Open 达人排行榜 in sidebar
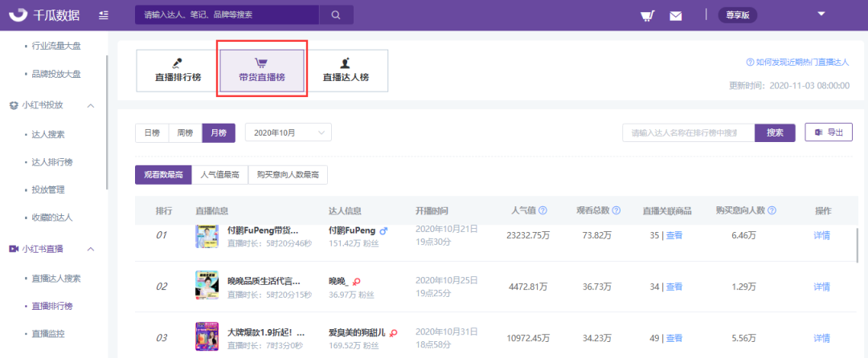The image size is (868, 358). click(52, 162)
